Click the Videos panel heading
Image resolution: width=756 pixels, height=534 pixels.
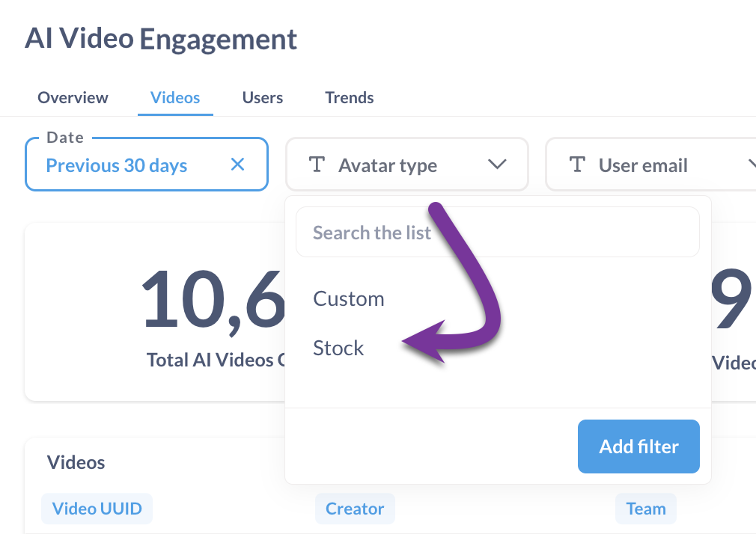[x=76, y=462]
